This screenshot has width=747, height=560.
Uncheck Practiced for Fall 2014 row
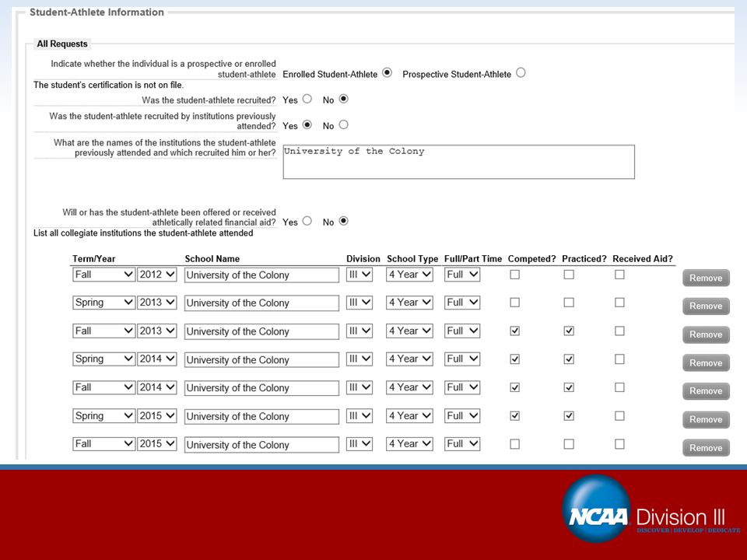[569, 387]
